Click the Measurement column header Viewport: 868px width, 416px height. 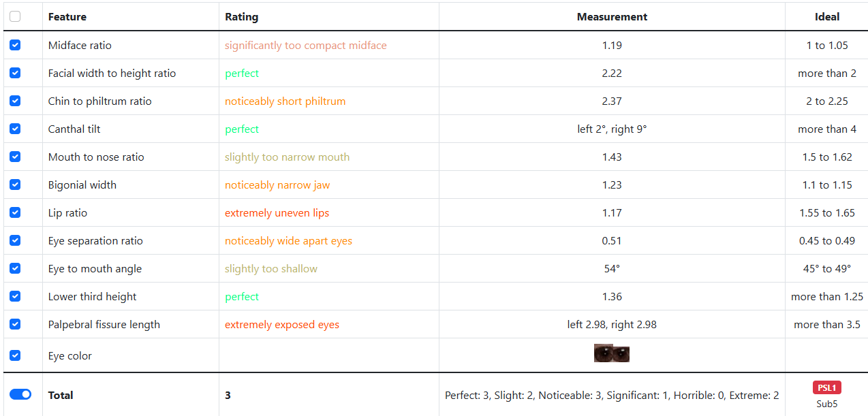612,17
